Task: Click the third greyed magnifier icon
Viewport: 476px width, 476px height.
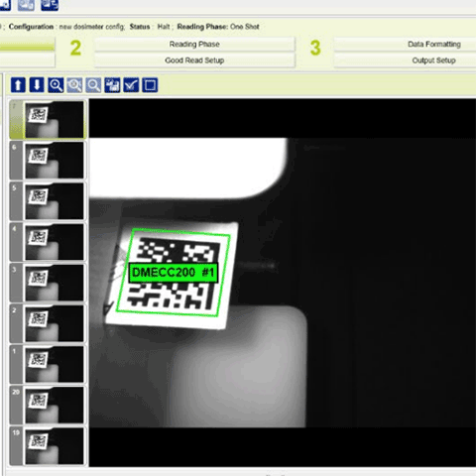Action: 93,85
